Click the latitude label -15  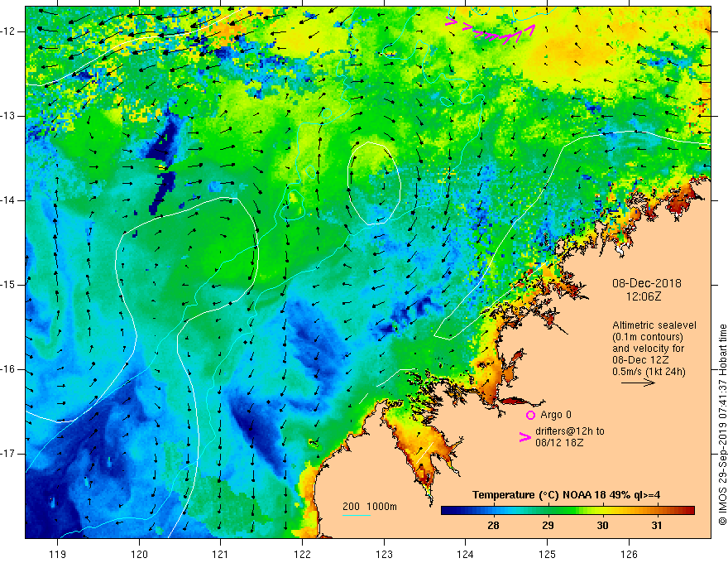[x=8, y=285]
